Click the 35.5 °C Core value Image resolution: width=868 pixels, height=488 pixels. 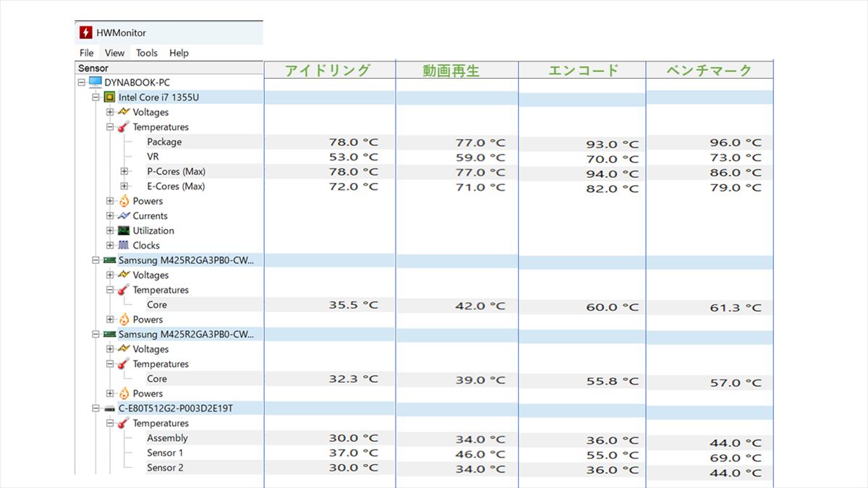click(353, 305)
